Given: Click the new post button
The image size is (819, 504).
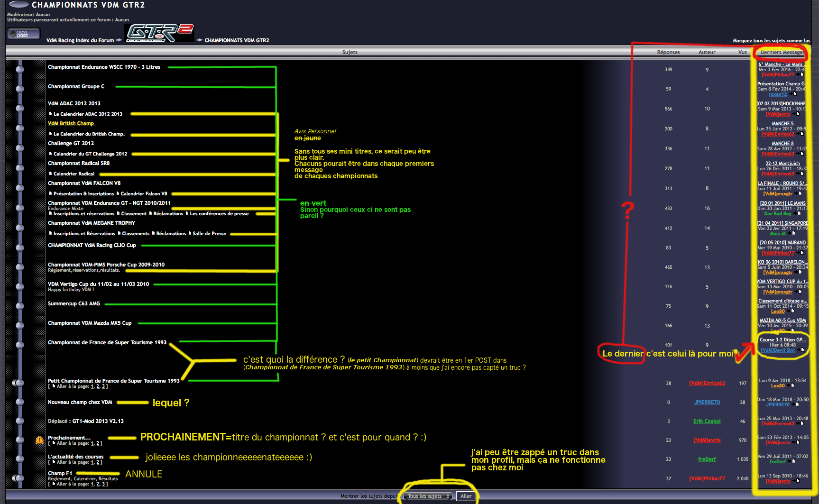Looking at the screenshot, I should [24, 34].
